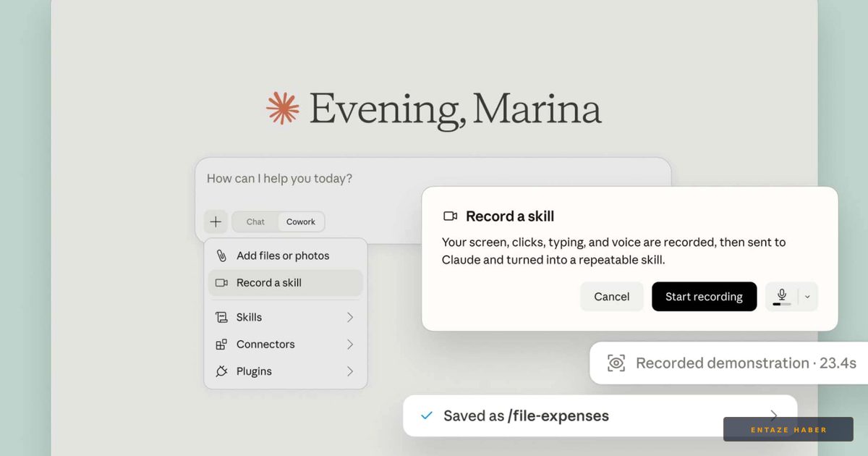The height and width of the screenshot is (456, 868).
Task: Click the paperclip icon beside Add files
Action: [221, 256]
